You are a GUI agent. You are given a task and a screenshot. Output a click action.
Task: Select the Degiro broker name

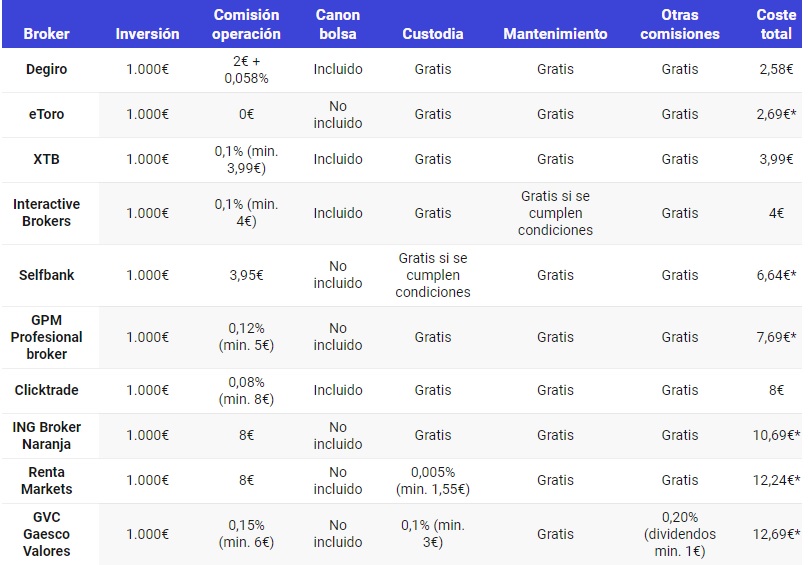(x=46, y=69)
